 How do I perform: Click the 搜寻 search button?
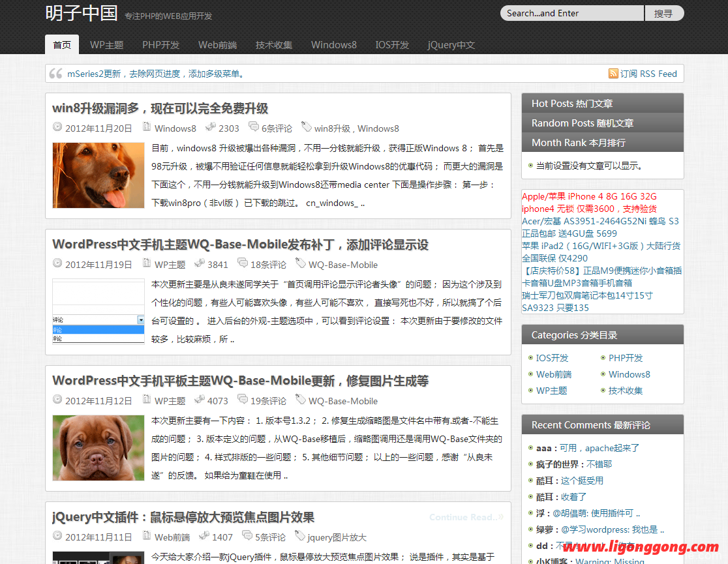tap(664, 13)
